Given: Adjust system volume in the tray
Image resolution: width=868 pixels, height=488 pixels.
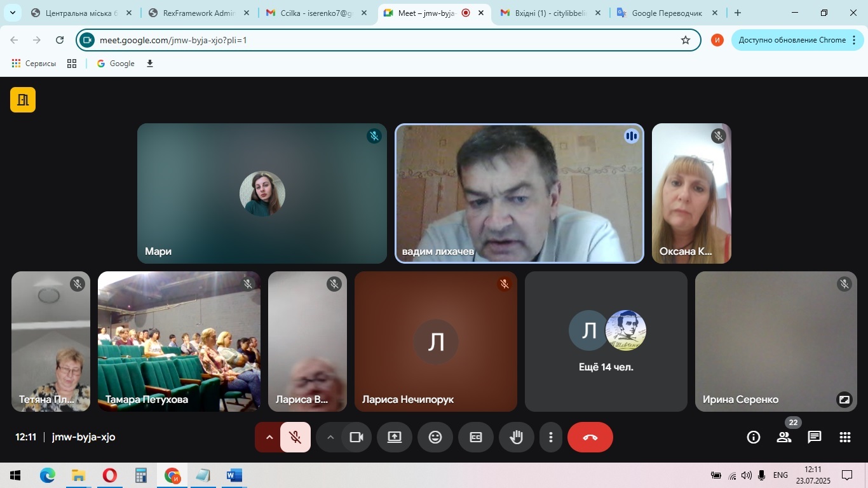Looking at the screenshot, I should pyautogui.click(x=747, y=475).
